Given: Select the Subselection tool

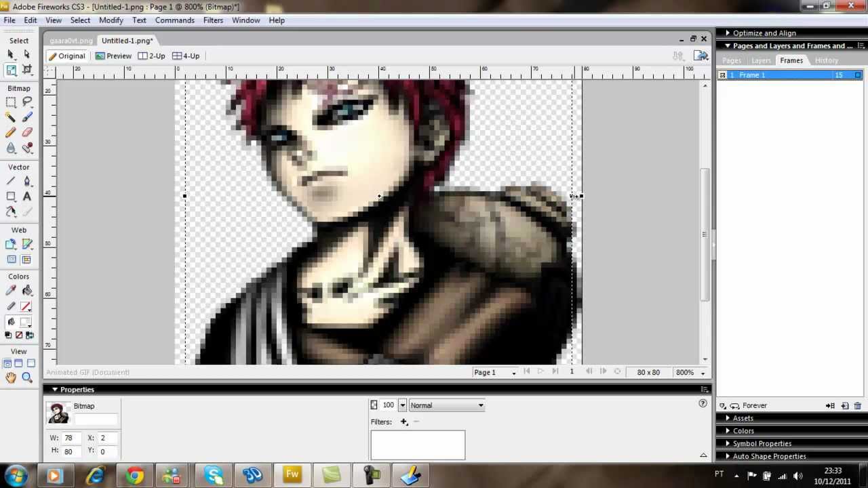Looking at the screenshot, I should point(27,54).
